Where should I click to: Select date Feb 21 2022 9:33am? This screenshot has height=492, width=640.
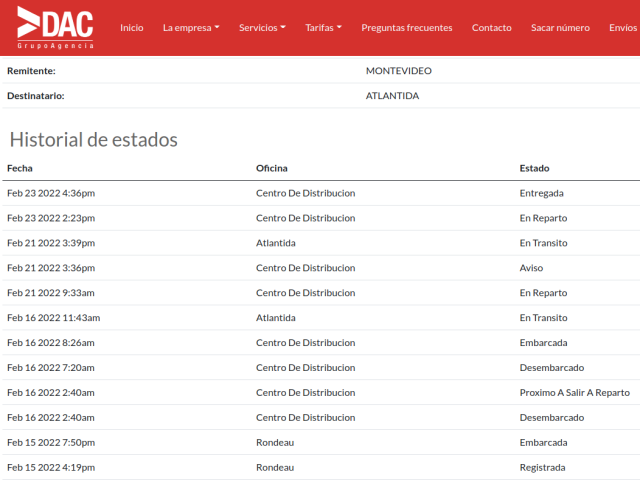51,293
